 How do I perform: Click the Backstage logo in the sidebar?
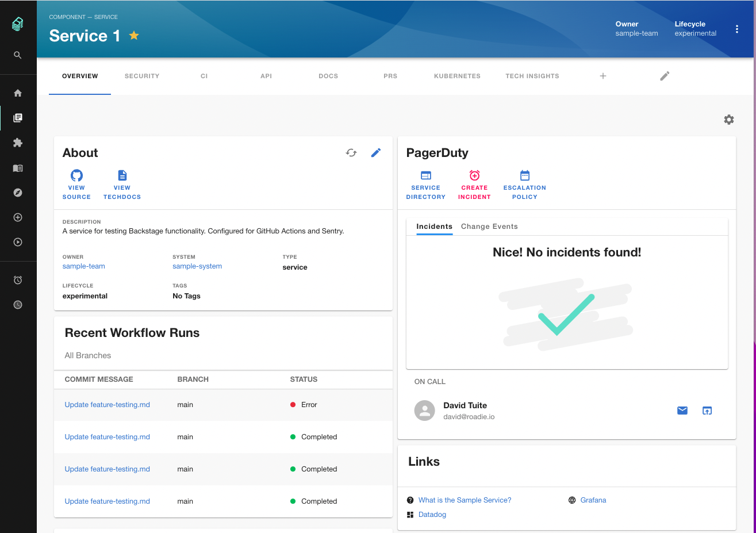[x=18, y=24]
